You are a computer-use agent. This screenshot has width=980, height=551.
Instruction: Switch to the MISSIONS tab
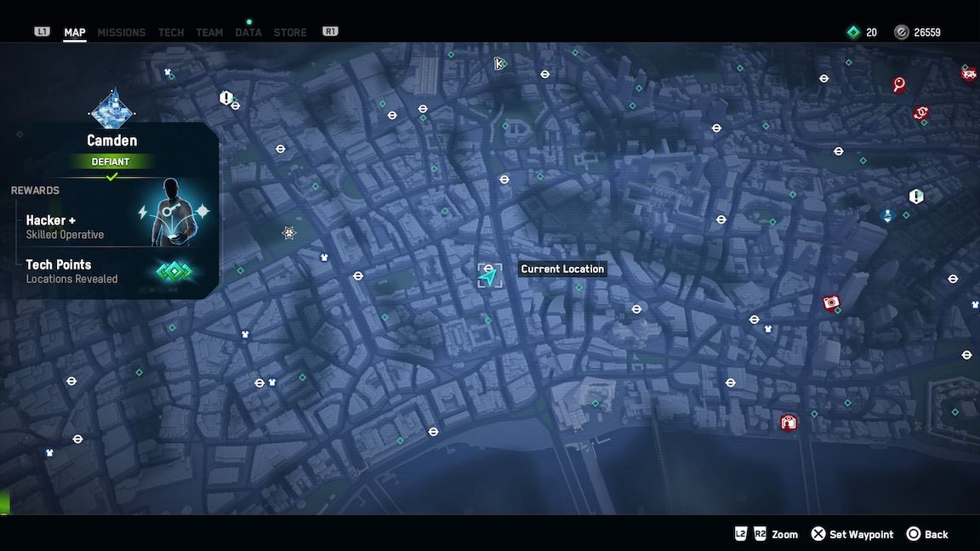(122, 32)
